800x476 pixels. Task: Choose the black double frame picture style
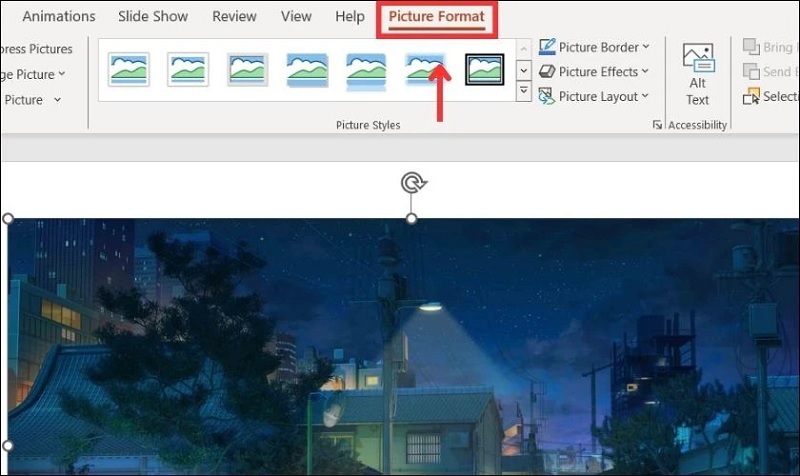point(485,70)
